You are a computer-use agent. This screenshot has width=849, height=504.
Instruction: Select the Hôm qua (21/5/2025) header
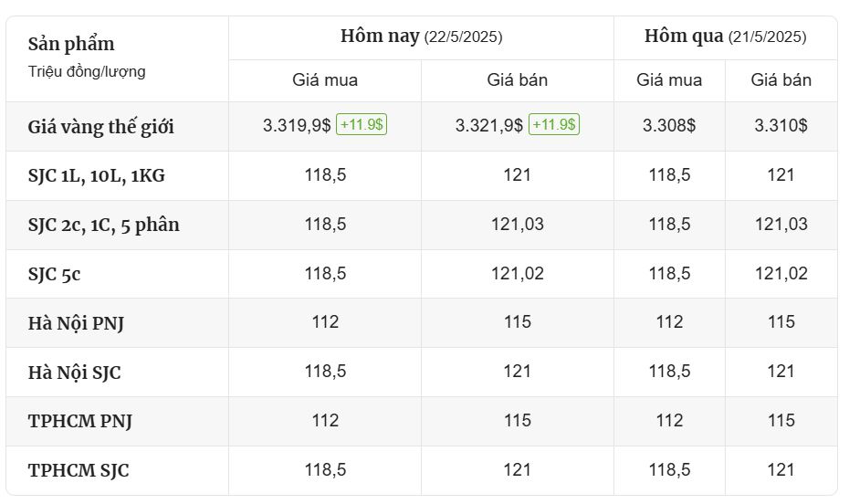[725, 37]
